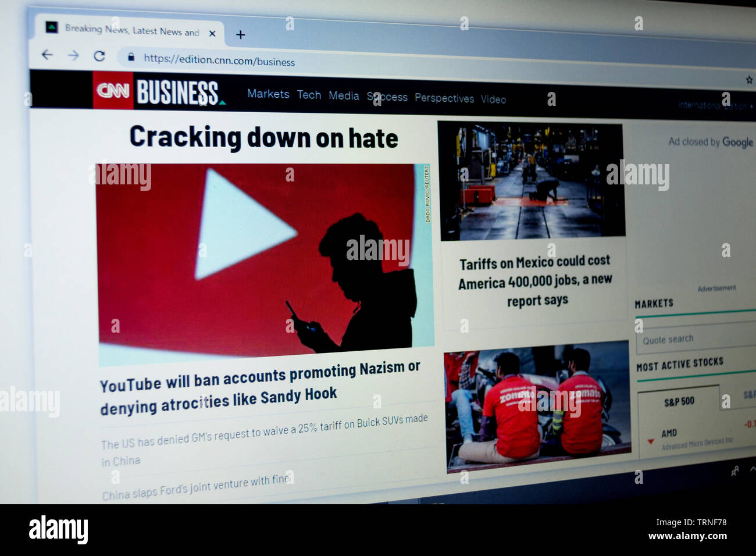Open a new tab with the plus button
The height and width of the screenshot is (556, 756).
click(x=240, y=34)
